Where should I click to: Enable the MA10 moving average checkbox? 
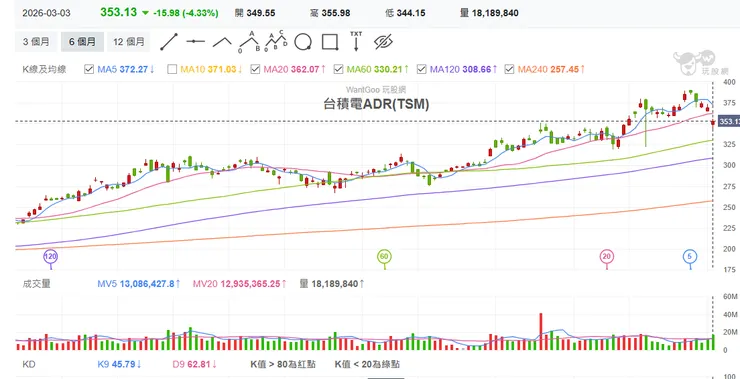point(172,69)
